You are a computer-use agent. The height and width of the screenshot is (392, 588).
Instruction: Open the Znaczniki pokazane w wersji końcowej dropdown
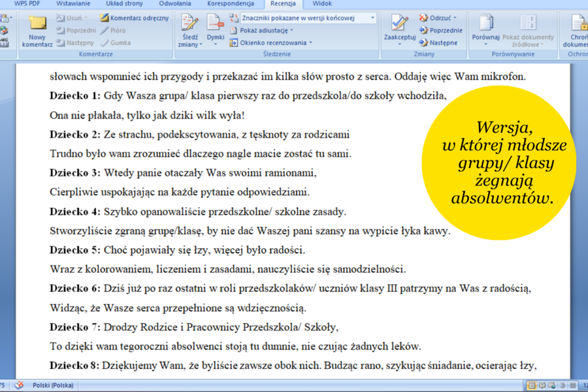tap(304, 18)
